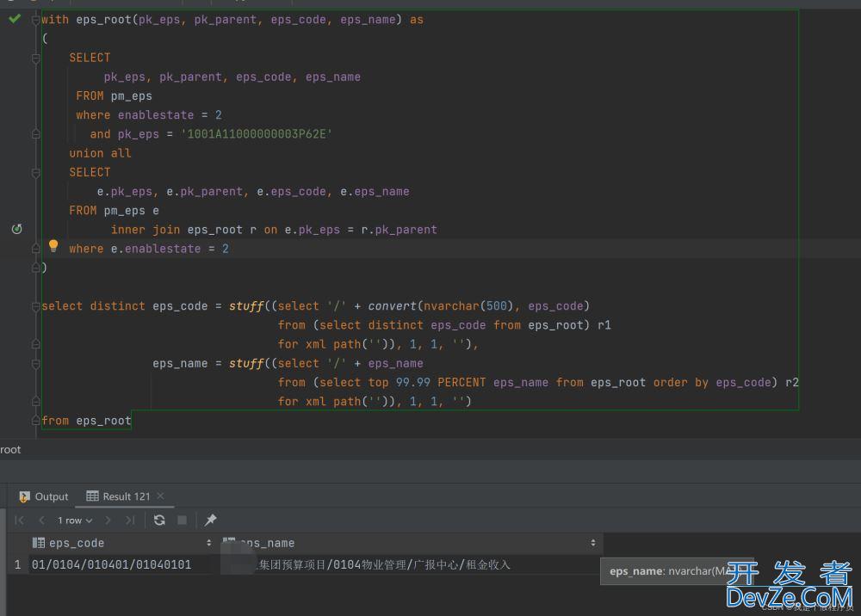
Task: Click '99.99 PERCENT' in the query
Action: click(x=440, y=382)
